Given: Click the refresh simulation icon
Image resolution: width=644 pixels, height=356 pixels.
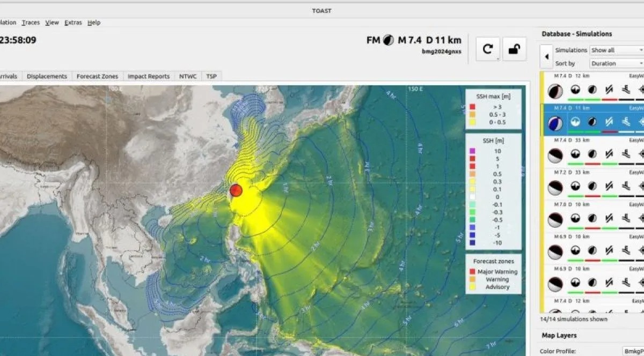Looking at the screenshot, I should (x=487, y=49).
